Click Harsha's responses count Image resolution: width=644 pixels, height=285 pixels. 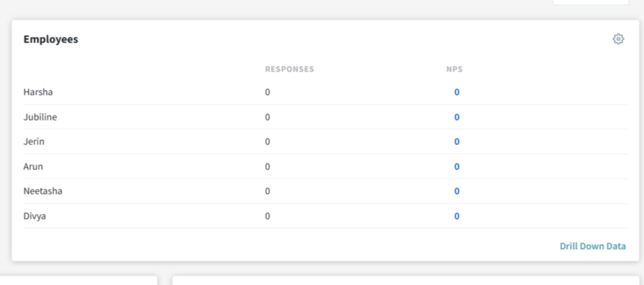267,92
